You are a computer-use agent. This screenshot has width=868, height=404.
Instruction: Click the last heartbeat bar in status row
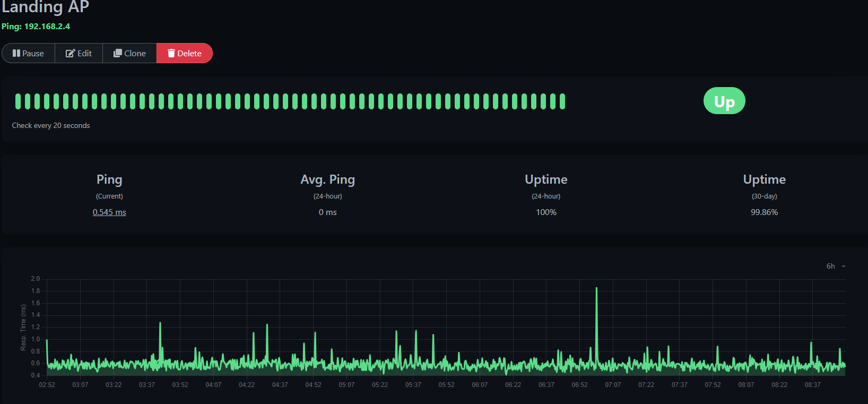click(x=562, y=101)
